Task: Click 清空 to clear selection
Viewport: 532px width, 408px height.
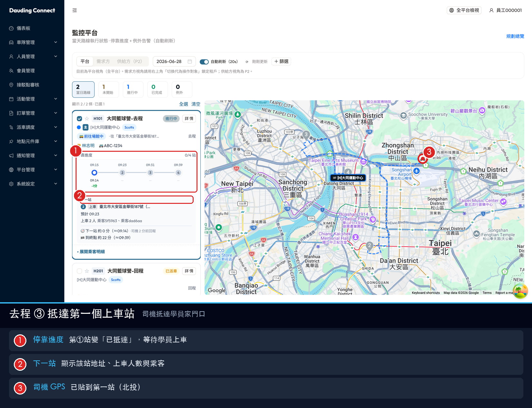Action: point(196,104)
